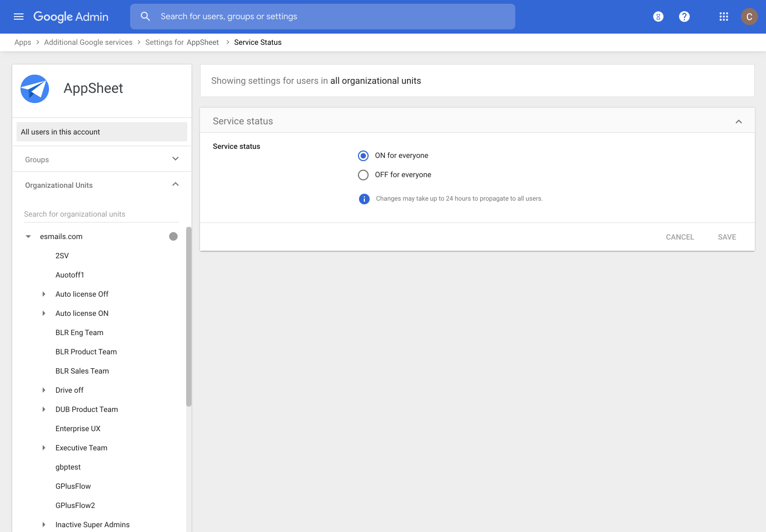Expand the Auto license ON unit
Viewport: 766px width, 532px height.
click(44, 313)
